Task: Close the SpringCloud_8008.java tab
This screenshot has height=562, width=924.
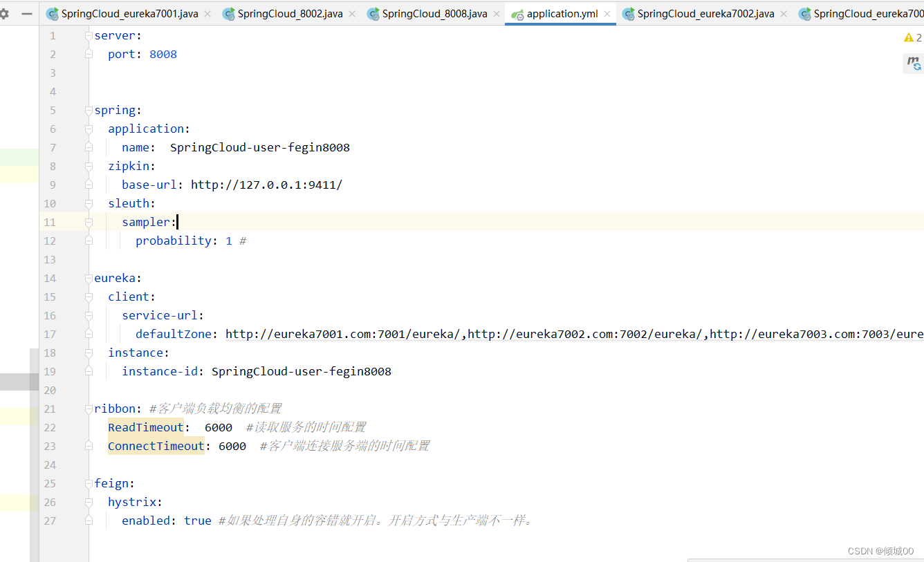Action: coord(497,14)
